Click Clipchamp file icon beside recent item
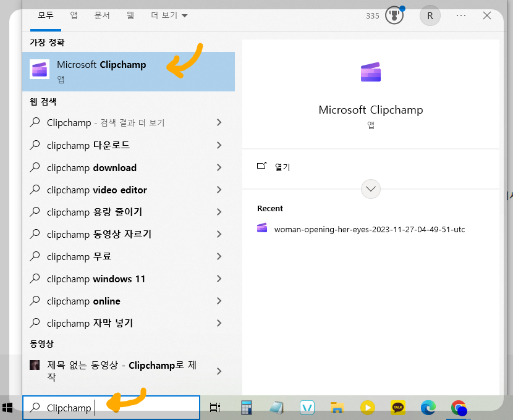The image size is (513, 420). pos(262,227)
